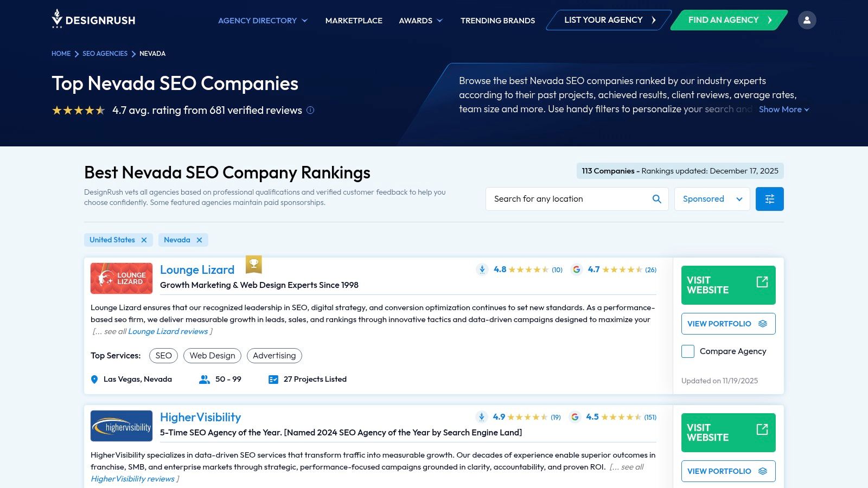Viewport: 868px width, 488px height.
Task: Remove the Nevada filter chip
Action: point(199,240)
